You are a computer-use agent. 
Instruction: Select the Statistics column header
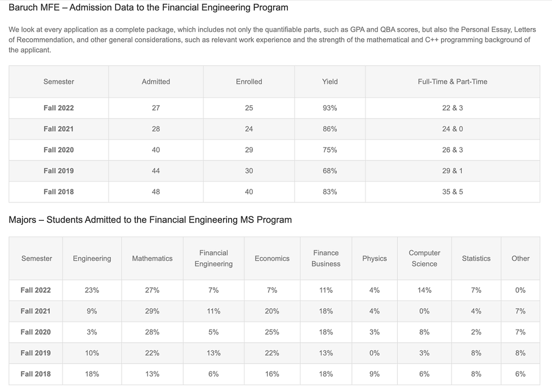coord(476,259)
